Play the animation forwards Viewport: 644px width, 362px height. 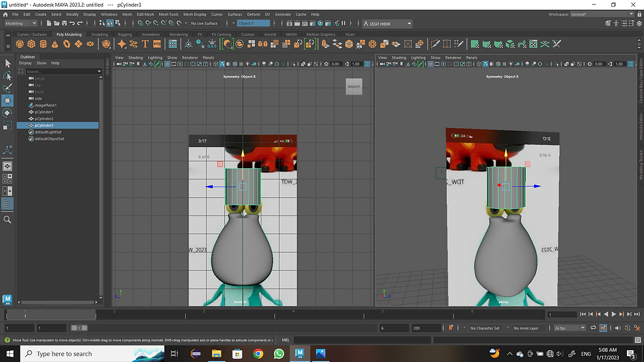click(x=614, y=314)
